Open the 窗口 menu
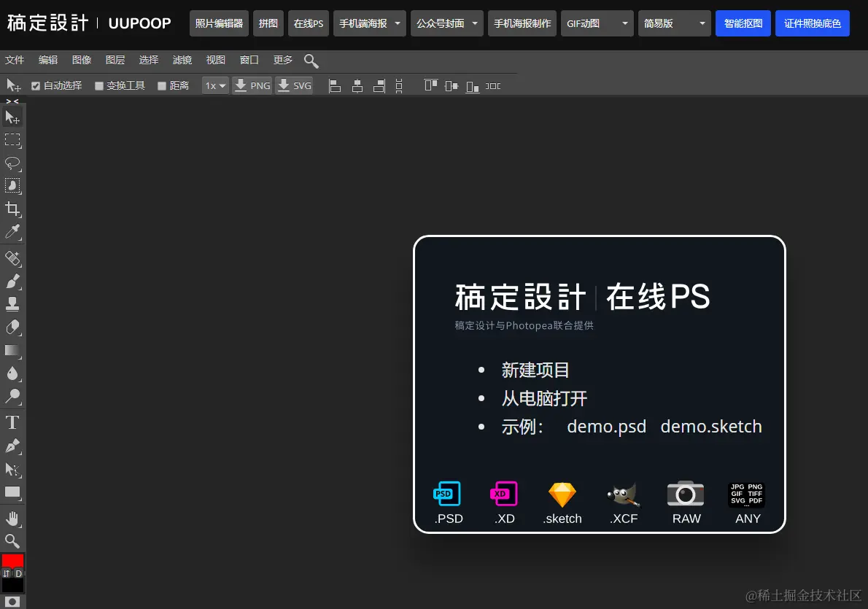The height and width of the screenshot is (609, 868). (x=249, y=60)
